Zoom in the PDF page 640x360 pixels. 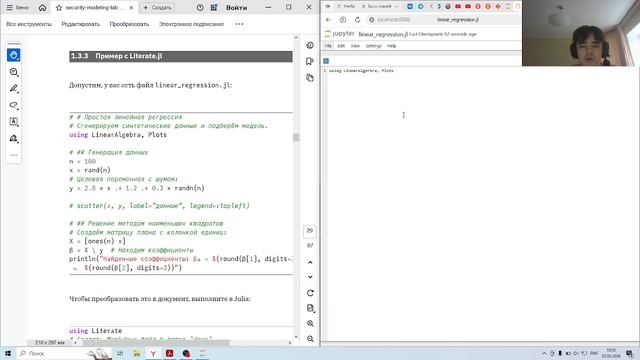point(310,324)
